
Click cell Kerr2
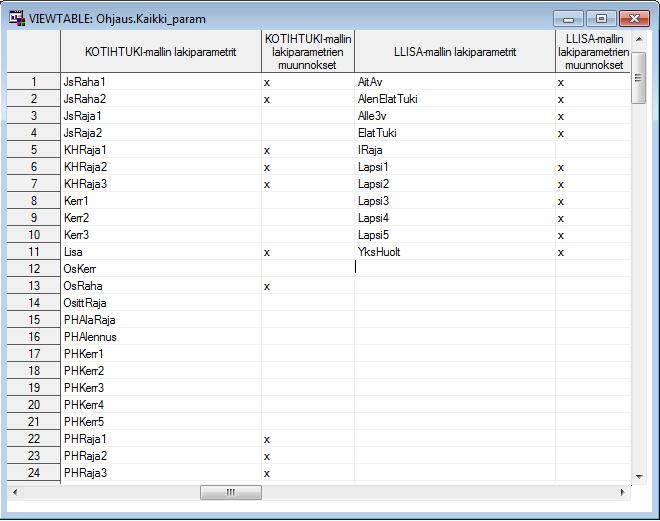click(161, 218)
